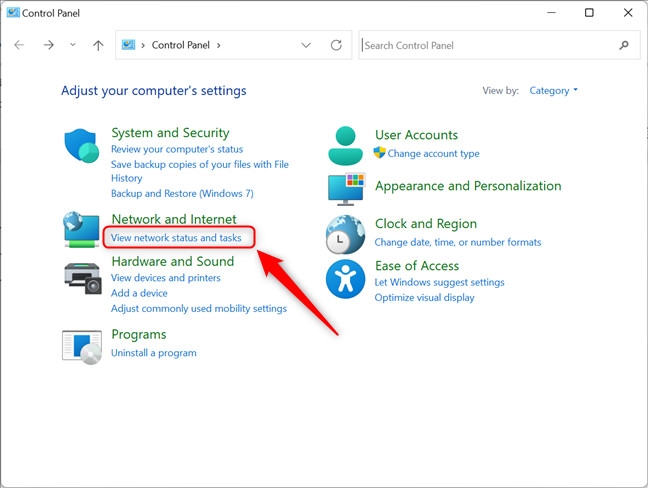
Task: Go forward using the forward arrow
Action: 48,45
